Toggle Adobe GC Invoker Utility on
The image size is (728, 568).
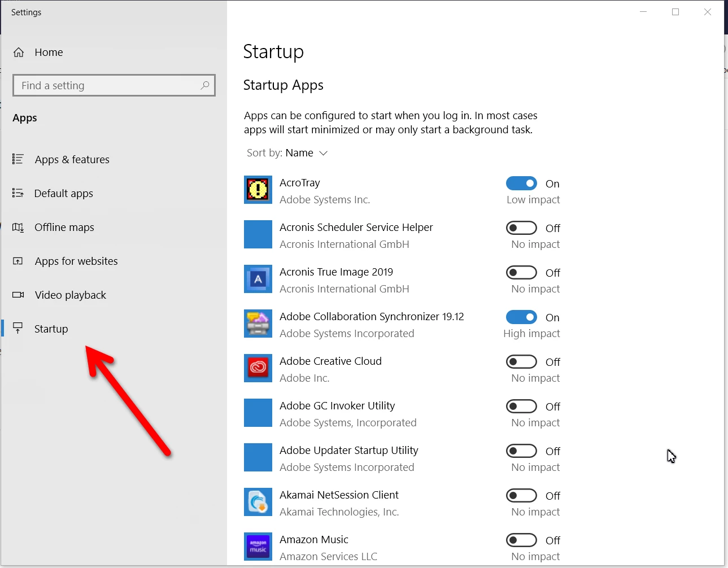coord(521,407)
